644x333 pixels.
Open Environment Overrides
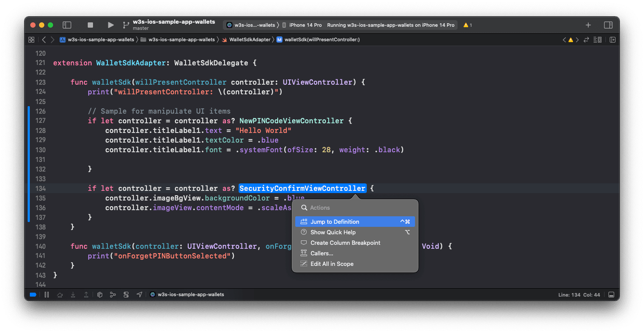point(126,294)
